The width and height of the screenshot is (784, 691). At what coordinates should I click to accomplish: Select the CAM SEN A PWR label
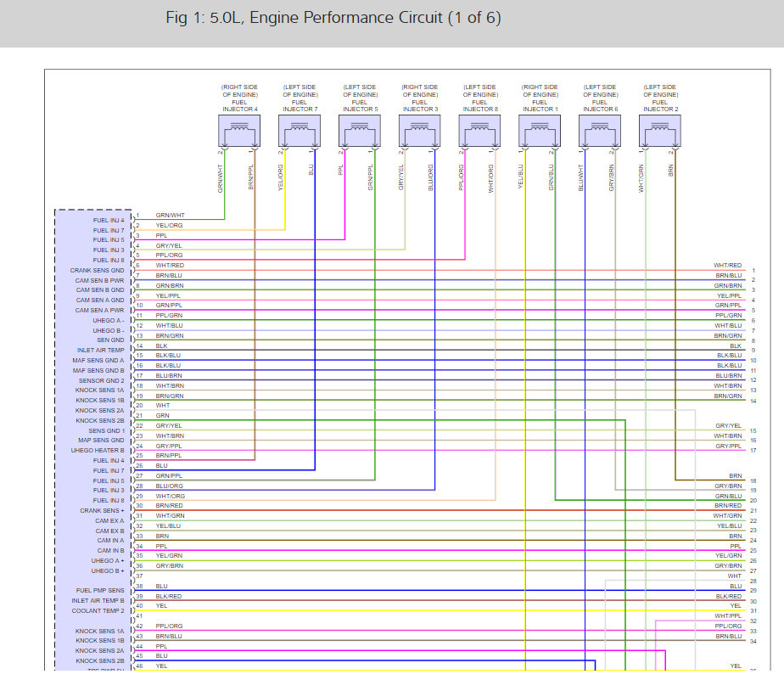(x=99, y=310)
